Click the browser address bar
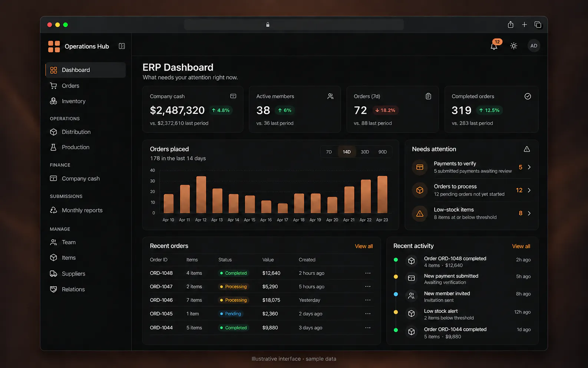This screenshot has width=588, height=368. [294, 25]
